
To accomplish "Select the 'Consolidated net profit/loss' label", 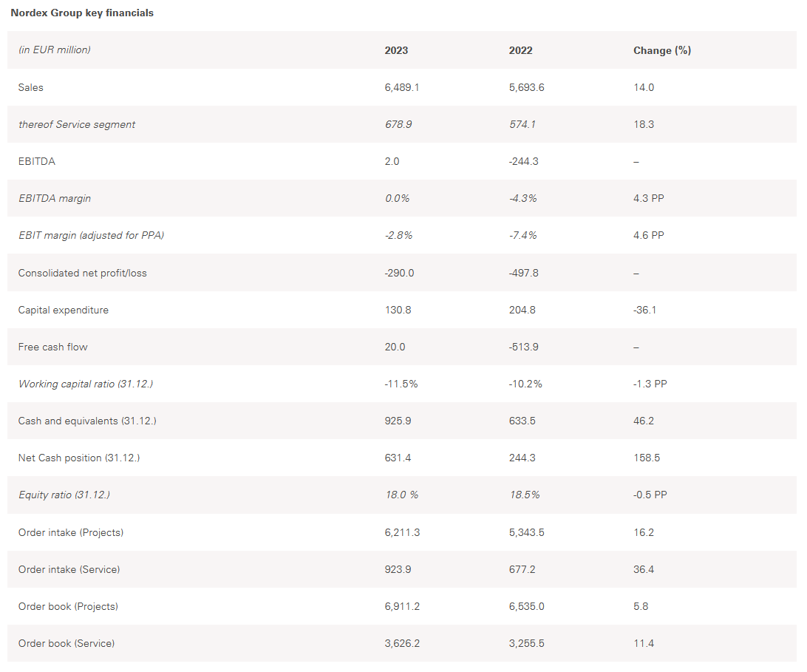I will [83, 273].
